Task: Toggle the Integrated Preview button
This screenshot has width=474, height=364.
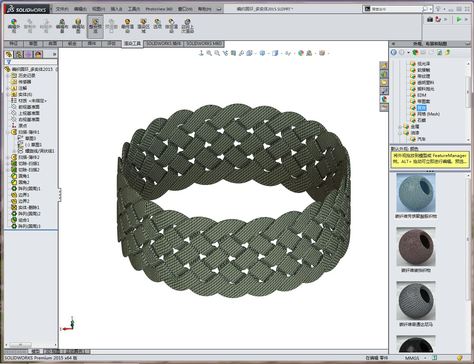Action: click(x=95, y=26)
